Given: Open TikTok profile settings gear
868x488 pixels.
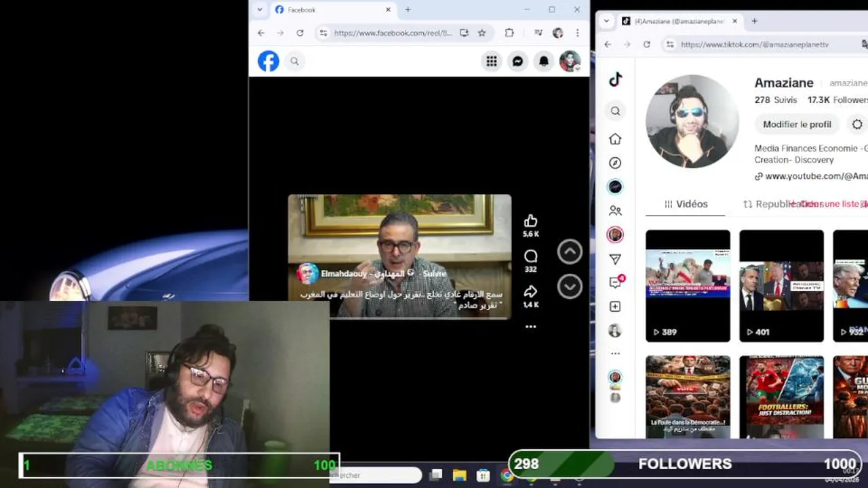Looking at the screenshot, I should click(x=857, y=124).
